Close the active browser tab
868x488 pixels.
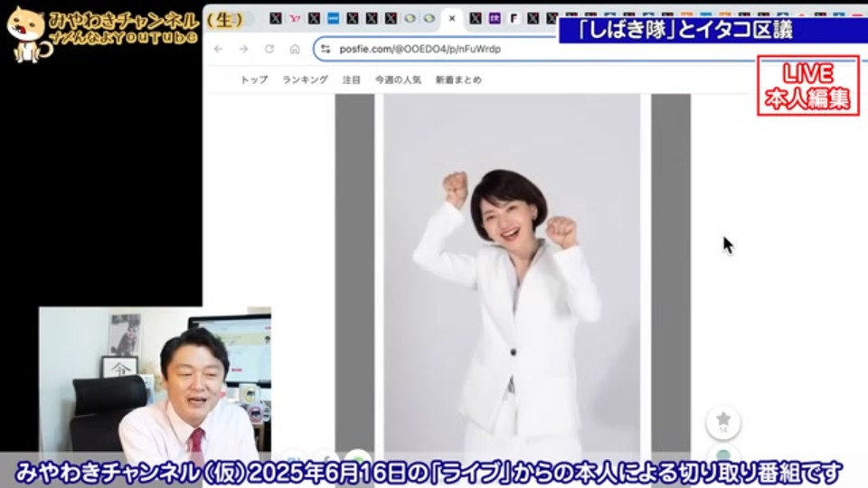pos(452,18)
